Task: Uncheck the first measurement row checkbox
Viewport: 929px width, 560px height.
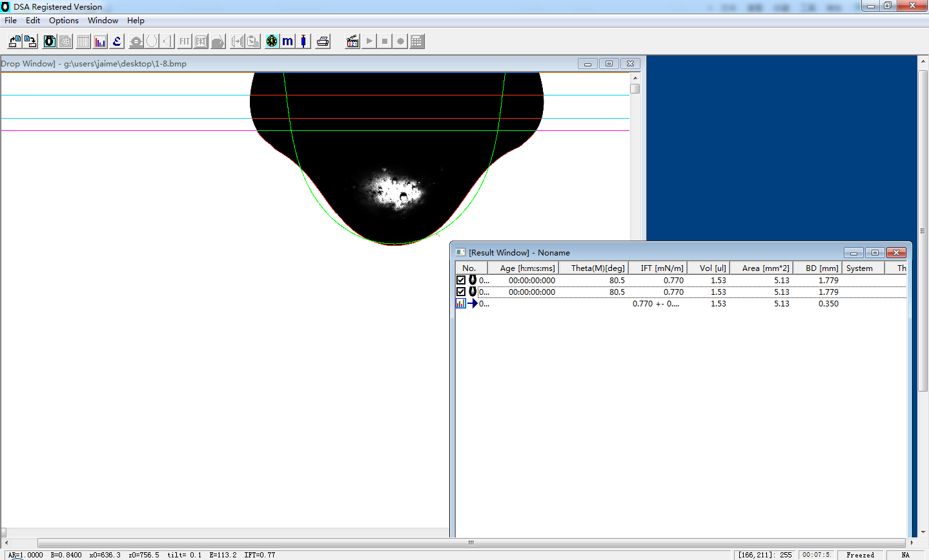Action: click(x=461, y=279)
